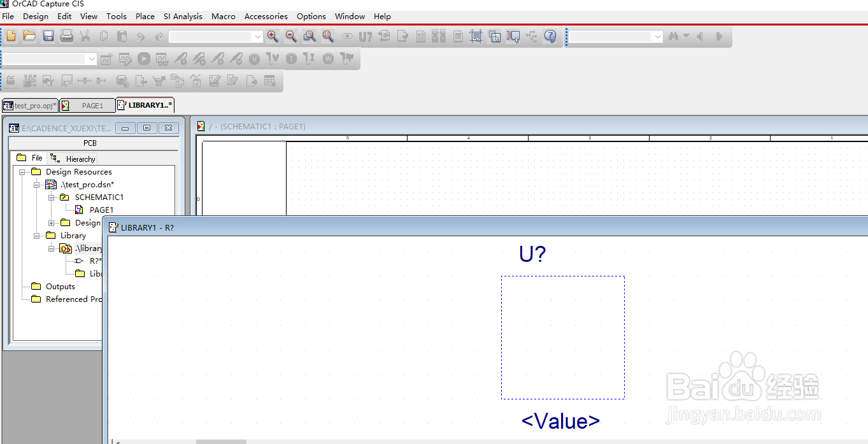This screenshot has width=868, height=444.
Task: Click the Print toolbar icon
Action: [x=66, y=36]
